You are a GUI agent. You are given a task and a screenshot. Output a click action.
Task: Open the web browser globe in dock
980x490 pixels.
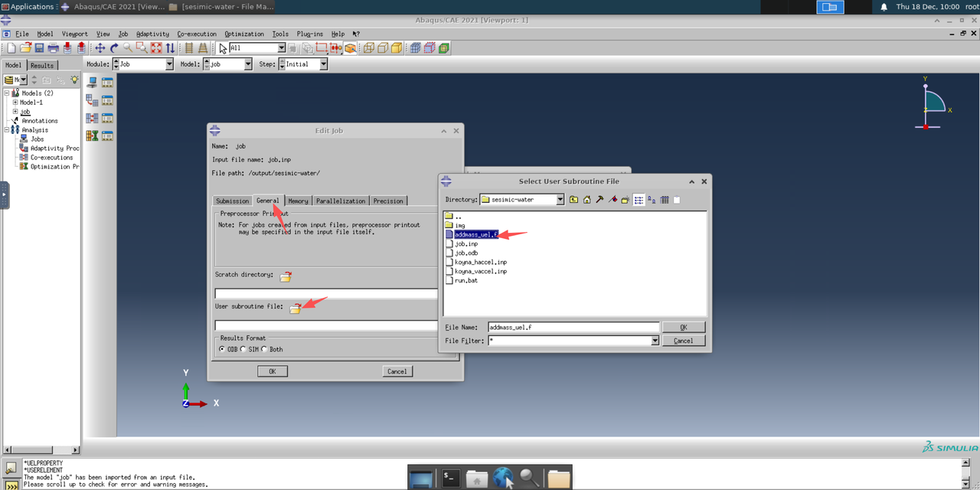coord(503,479)
